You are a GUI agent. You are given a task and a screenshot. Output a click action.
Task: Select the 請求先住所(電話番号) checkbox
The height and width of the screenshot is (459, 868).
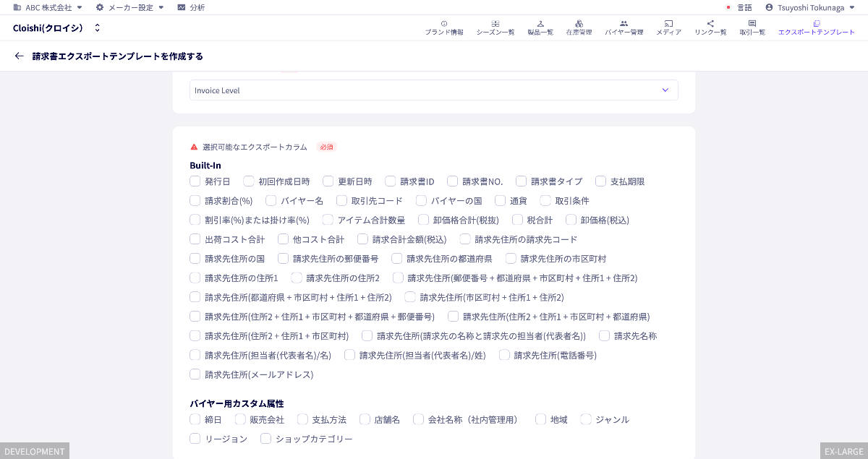point(505,355)
